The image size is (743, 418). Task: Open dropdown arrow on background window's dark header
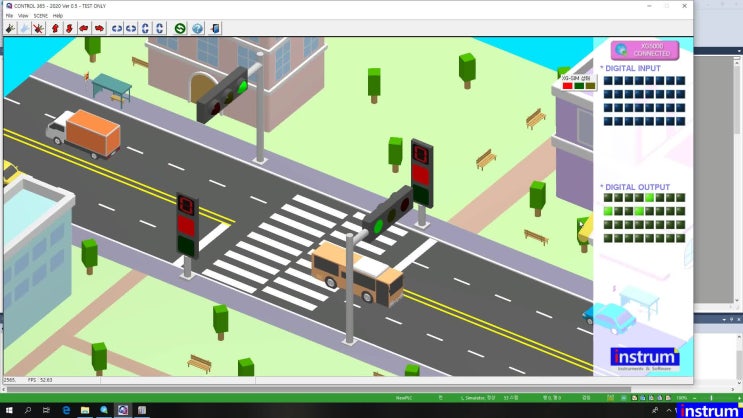pyautogui.click(x=739, y=51)
